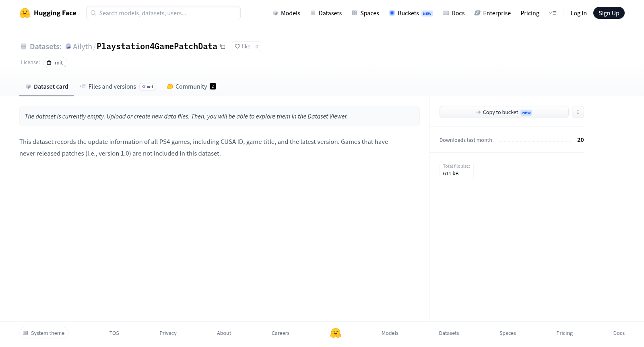Click the Hugging Face emoji in footer

(336, 333)
